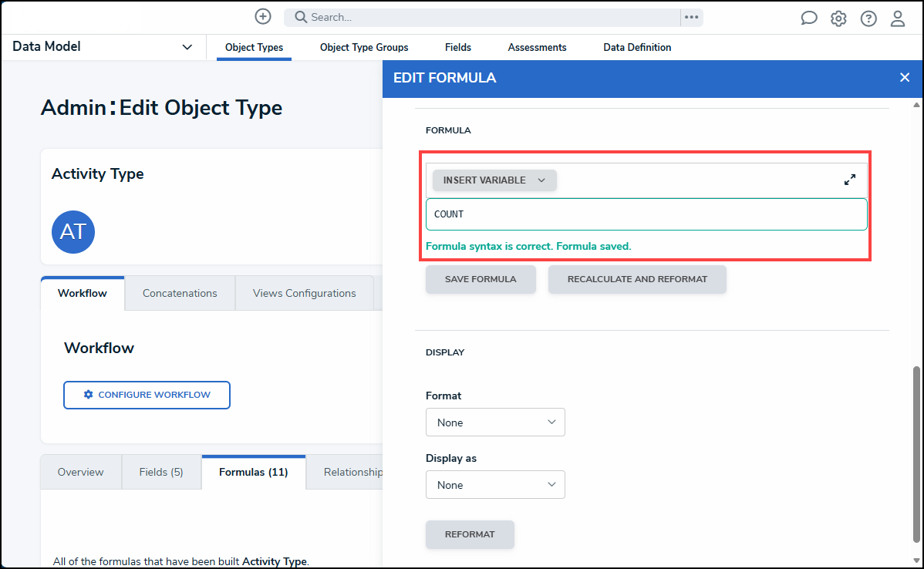Viewport: 924px width, 569px height.
Task: Close the Edit Formula panel
Action: pos(905,77)
